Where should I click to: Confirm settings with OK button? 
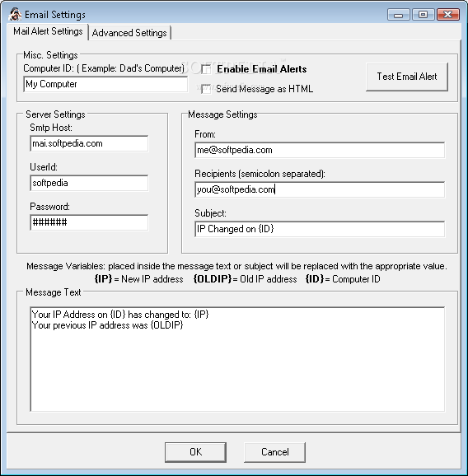tap(195, 452)
